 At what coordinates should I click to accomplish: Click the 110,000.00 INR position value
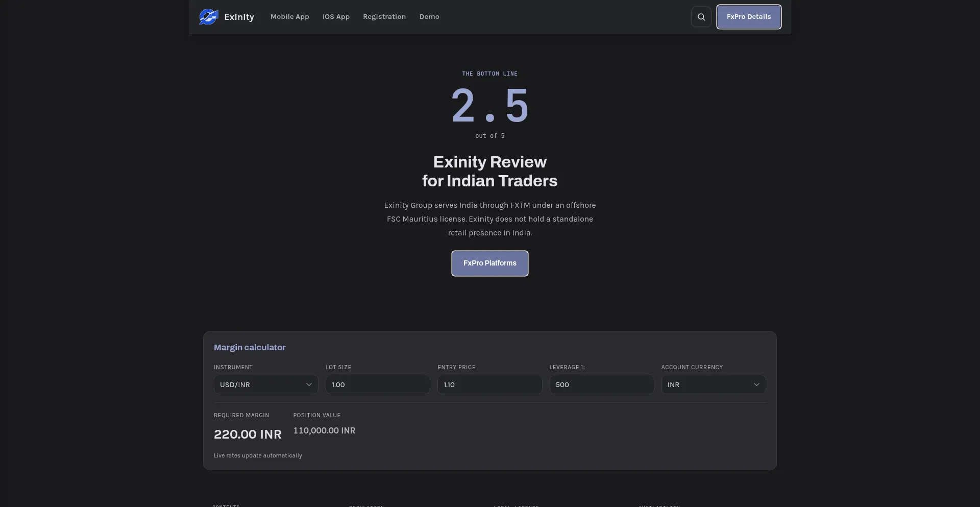click(324, 431)
